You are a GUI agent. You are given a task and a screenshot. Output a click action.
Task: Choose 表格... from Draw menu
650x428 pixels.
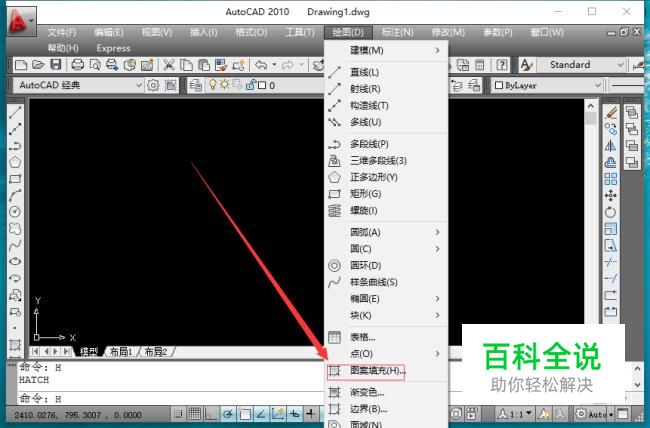click(386, 337)
